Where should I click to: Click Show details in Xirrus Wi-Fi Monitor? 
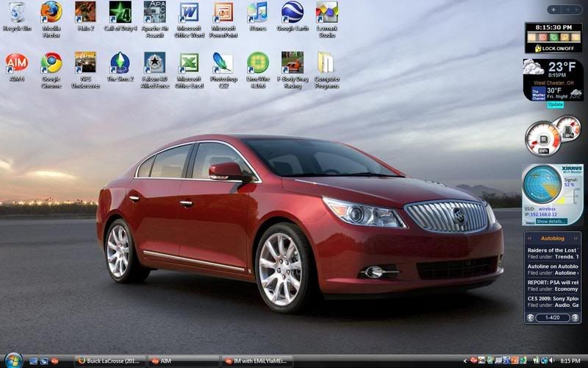point(551,221)
